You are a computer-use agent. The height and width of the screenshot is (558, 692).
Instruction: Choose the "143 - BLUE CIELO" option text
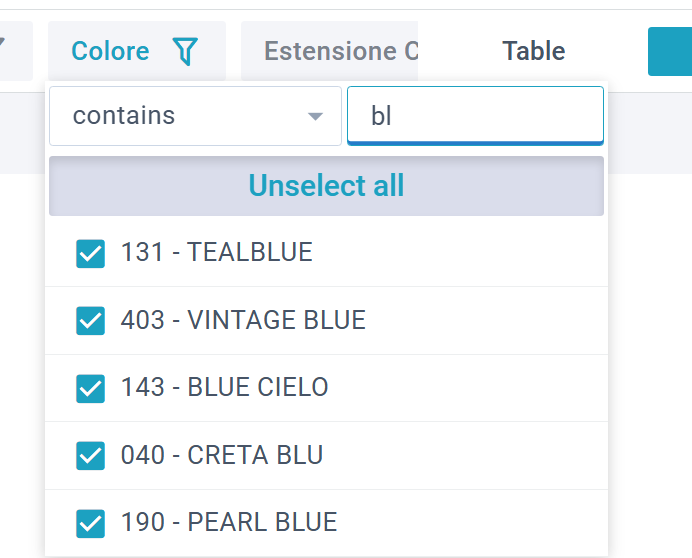coord(225,387)
